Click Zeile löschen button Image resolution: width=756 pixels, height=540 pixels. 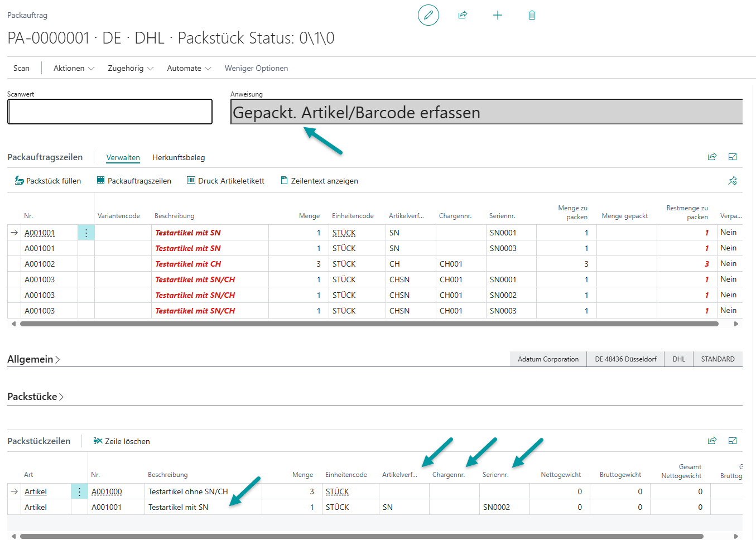click(x=122, y=441)
